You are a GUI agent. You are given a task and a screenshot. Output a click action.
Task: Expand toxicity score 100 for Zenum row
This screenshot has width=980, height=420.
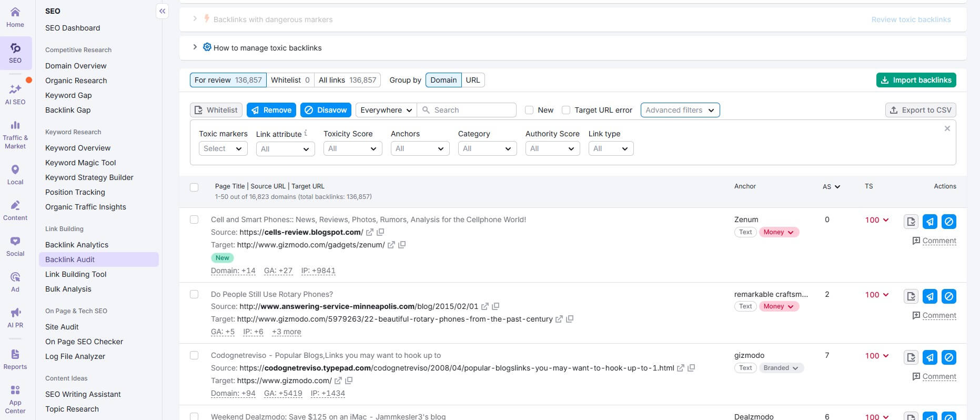[x=877, y=220]
